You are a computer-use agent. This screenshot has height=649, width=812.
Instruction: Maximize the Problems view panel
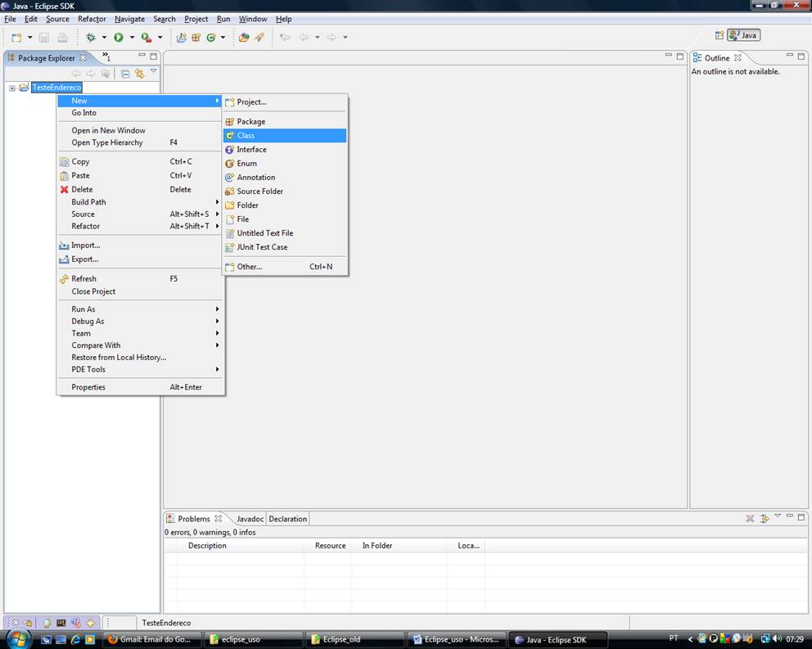tap(801, 517)
